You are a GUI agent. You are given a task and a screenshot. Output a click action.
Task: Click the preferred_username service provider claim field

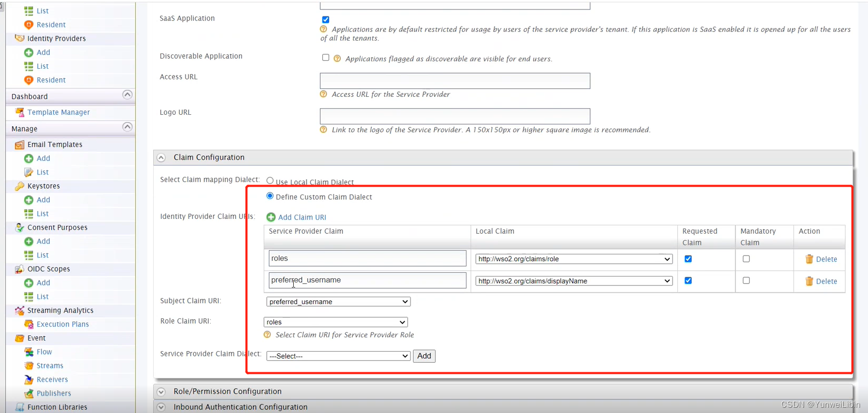367,280
